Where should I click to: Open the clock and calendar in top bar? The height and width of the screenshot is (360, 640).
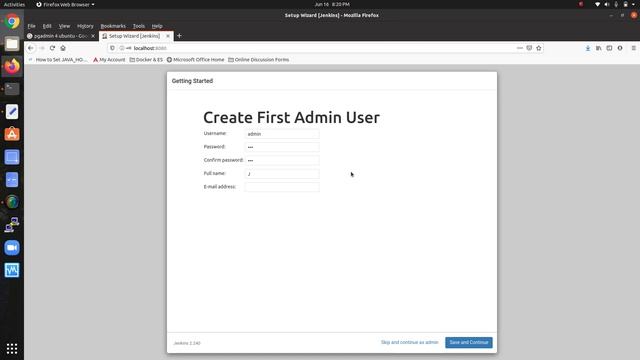click(x=332, y=4)
